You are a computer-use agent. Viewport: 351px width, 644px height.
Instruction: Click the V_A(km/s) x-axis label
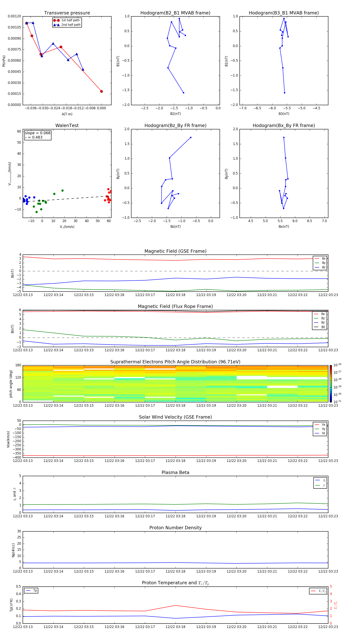[67, 227]
